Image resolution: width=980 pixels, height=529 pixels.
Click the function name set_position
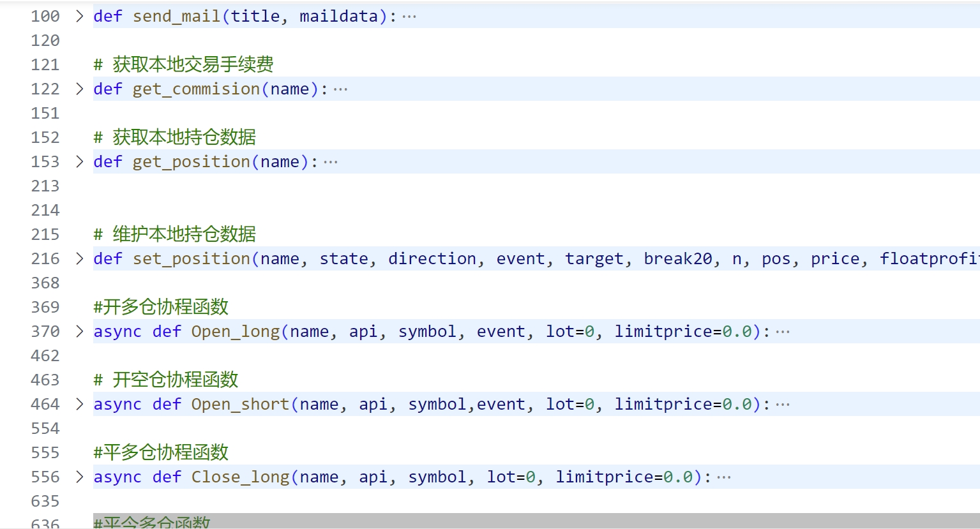click(192, 258)
